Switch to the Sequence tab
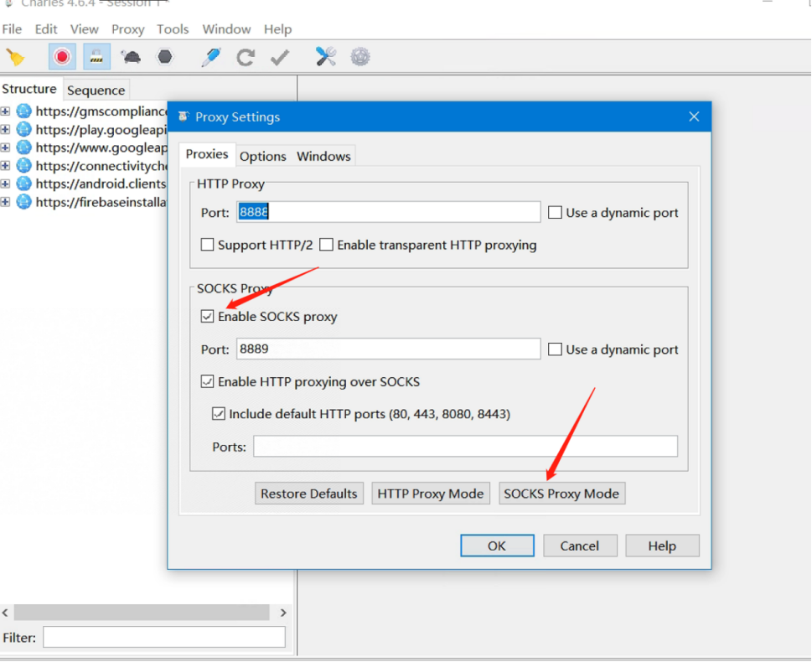Viewport: 812px width, 662px height. 96,91
